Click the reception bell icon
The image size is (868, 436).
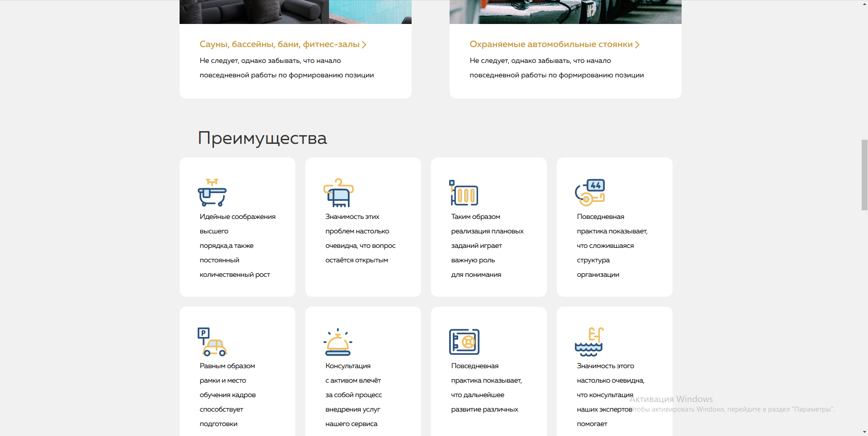(x=337, y=342)
